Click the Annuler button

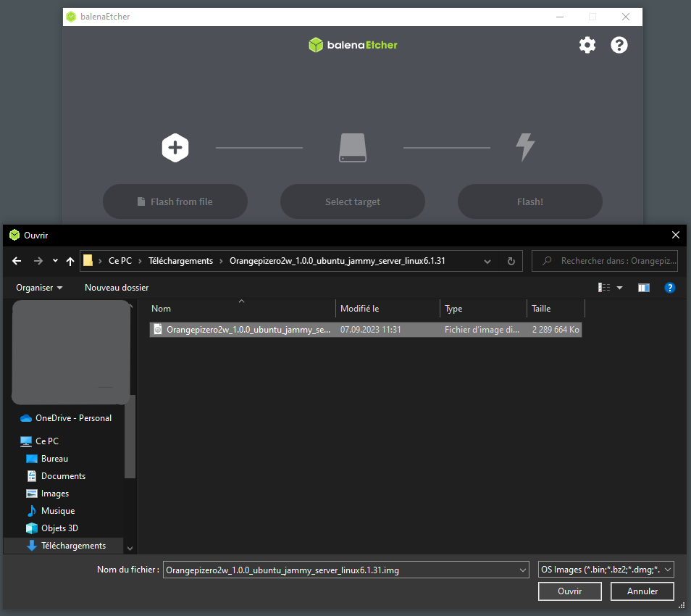click(642, 591)
